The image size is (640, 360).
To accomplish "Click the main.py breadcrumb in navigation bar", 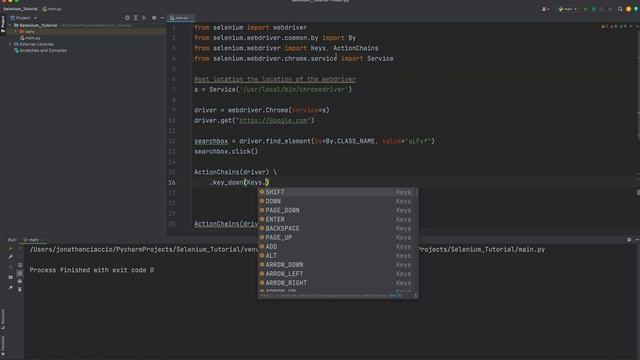I will point(52,9).
